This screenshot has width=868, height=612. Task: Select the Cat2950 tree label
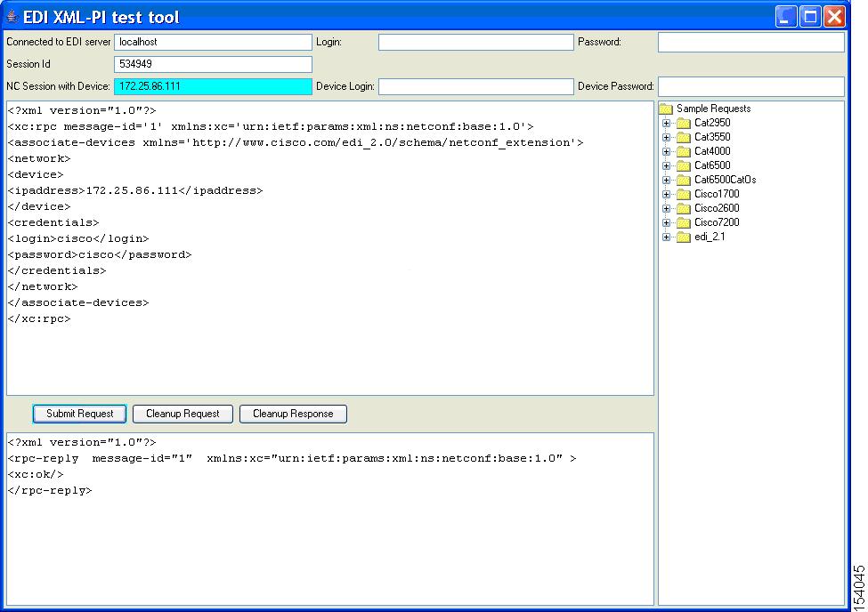pos(712,123)
